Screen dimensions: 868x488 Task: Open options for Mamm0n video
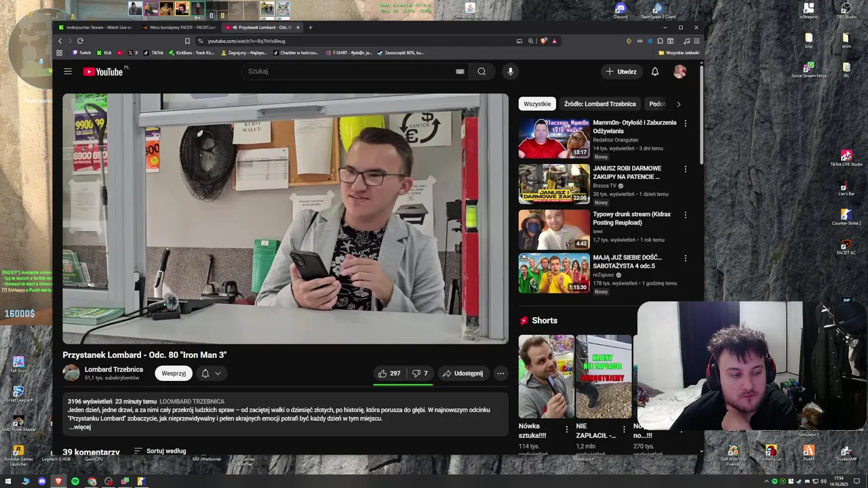[x=685, y=123]
